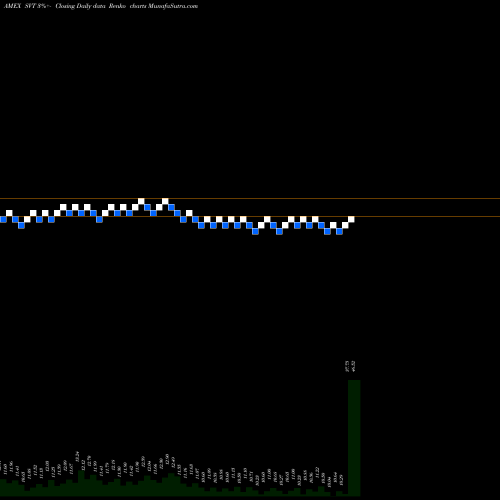Click the last white Renko brick on right

tap(351, 219)
